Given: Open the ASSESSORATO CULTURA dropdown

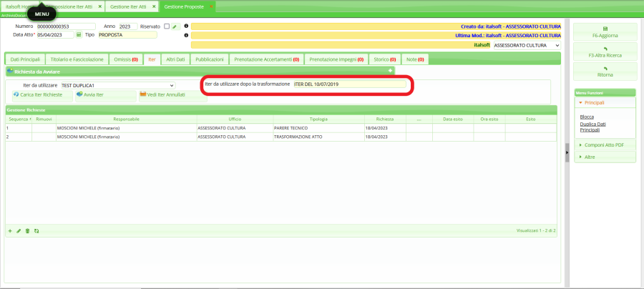Looking at the screenshot, I should pos(557,44).
